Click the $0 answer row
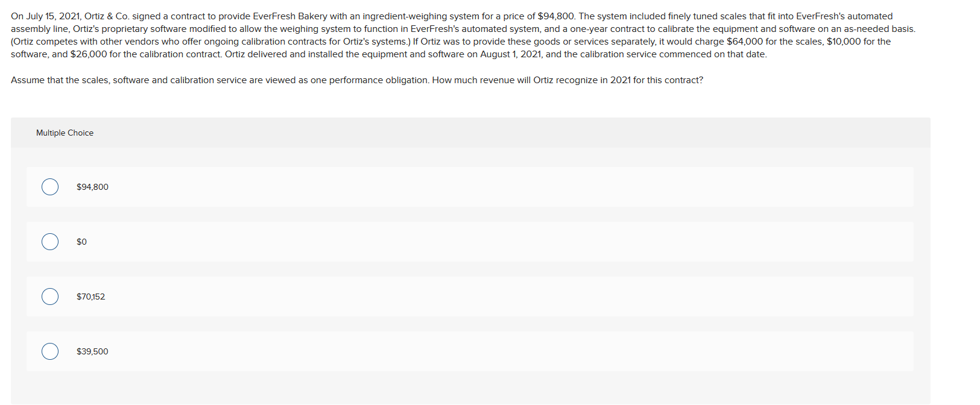This screenshot has height=405, width=980. point(422,242)
